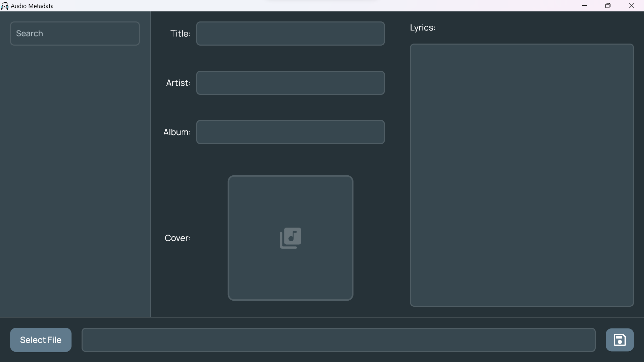
Task: Click into the Title text field
Action: [x=290, y=34]
